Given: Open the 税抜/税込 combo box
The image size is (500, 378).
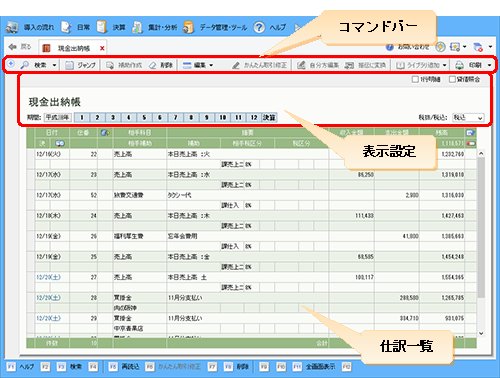Looking at the screenshot, I should point(468,117).
